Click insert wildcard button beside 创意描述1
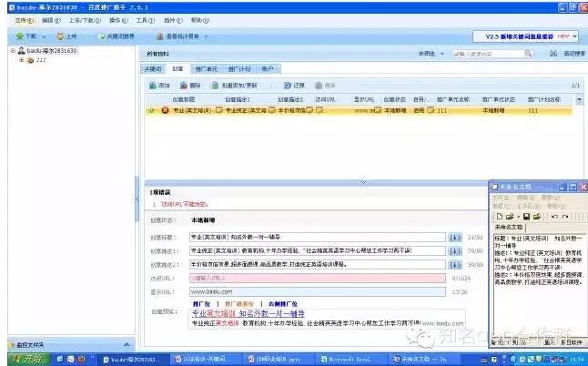 tap(454, 251)
